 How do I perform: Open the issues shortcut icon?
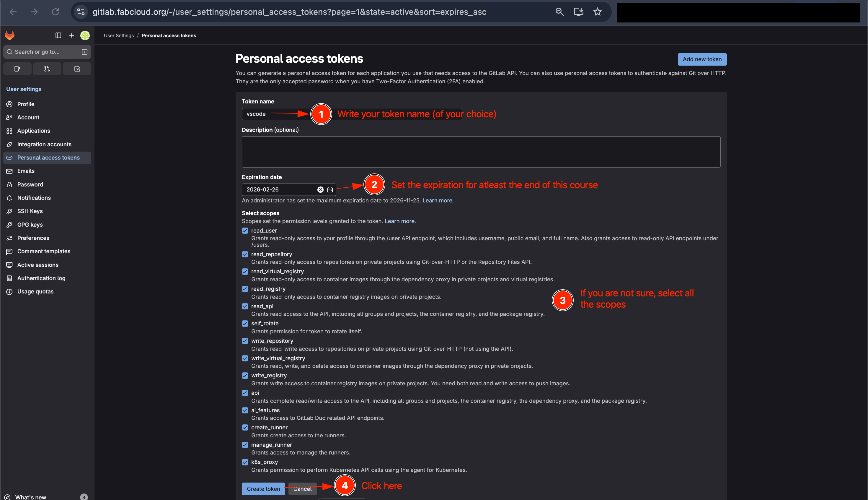[x=17, y=68]
